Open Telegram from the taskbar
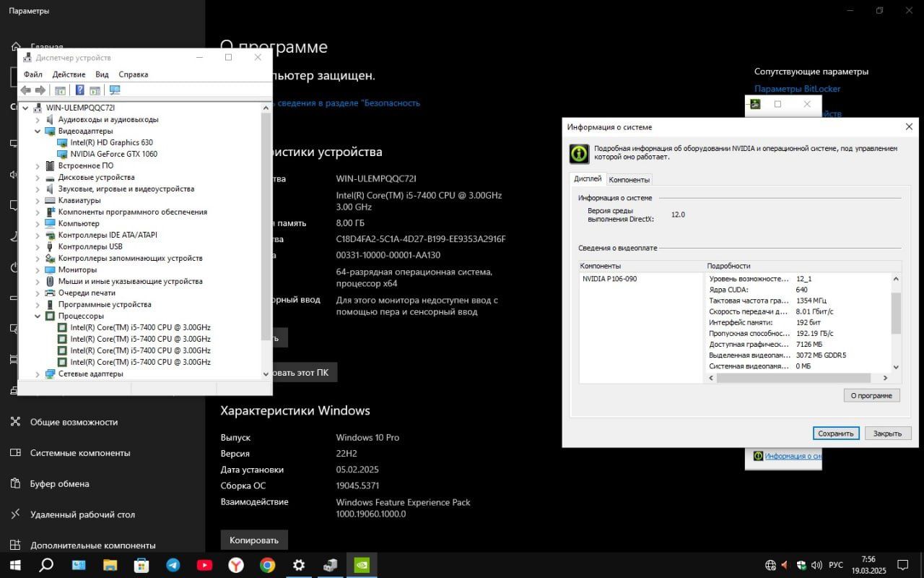Screen dimensions: 924x578 (x=173, y=565)
